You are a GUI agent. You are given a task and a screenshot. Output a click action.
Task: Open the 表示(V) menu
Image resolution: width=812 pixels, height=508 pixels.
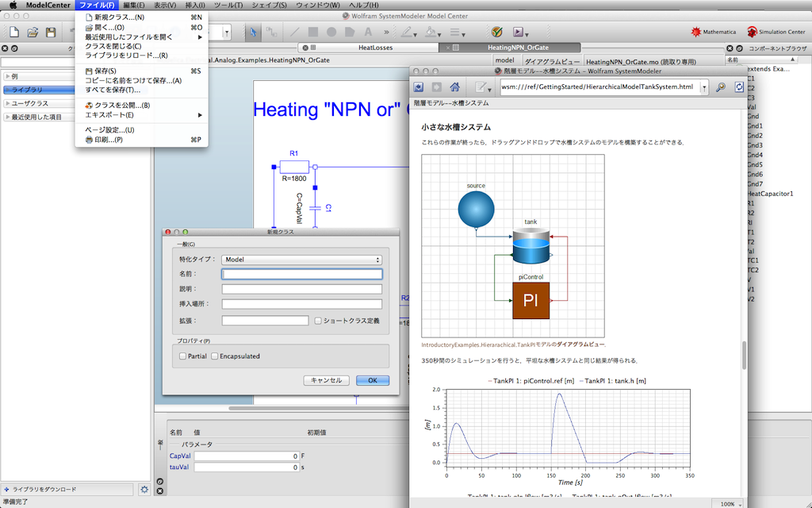tap(165, 6)
